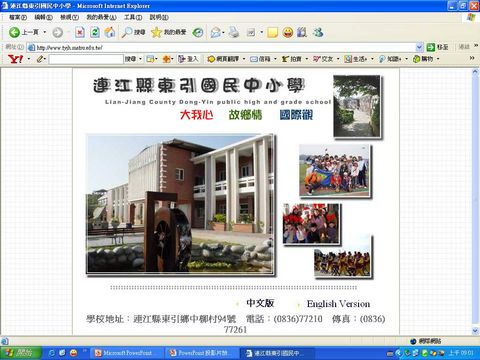Viewport: 480px width, 360px height.
Task: Click the English Version link
Action: [x=338, y=304]
